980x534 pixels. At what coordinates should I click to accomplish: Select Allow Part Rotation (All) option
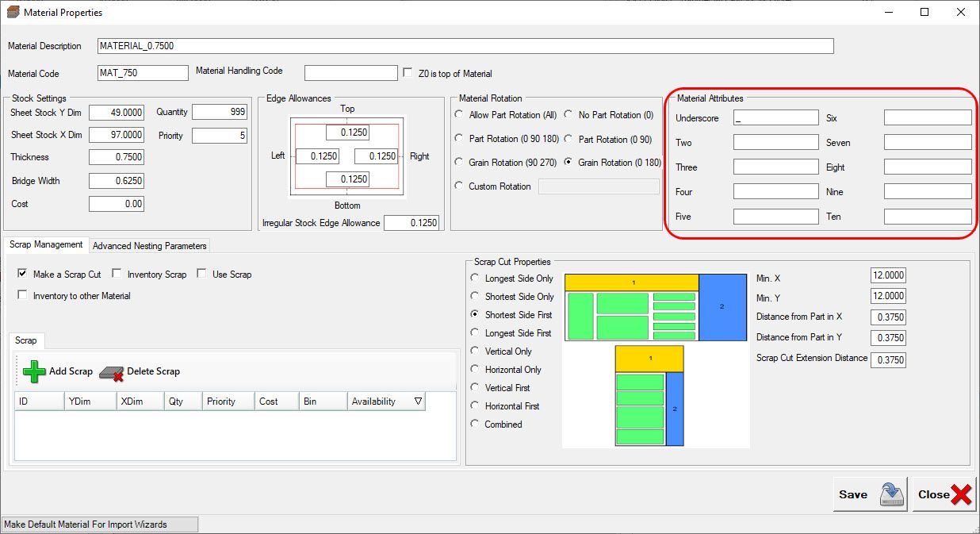point(459,115)
